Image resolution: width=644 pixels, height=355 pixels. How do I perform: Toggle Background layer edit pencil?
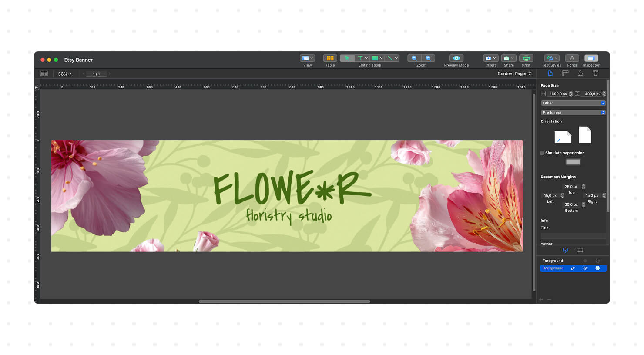coord(573,268)
